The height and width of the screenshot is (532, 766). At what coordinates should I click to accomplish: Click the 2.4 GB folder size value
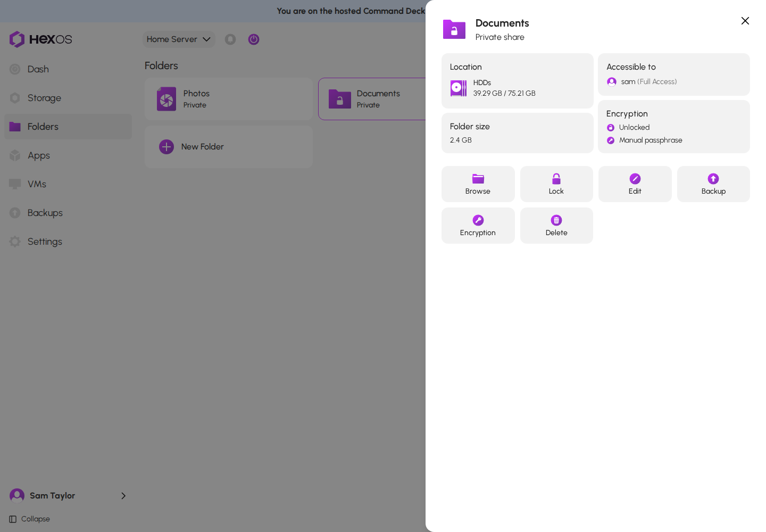point(461,140)
